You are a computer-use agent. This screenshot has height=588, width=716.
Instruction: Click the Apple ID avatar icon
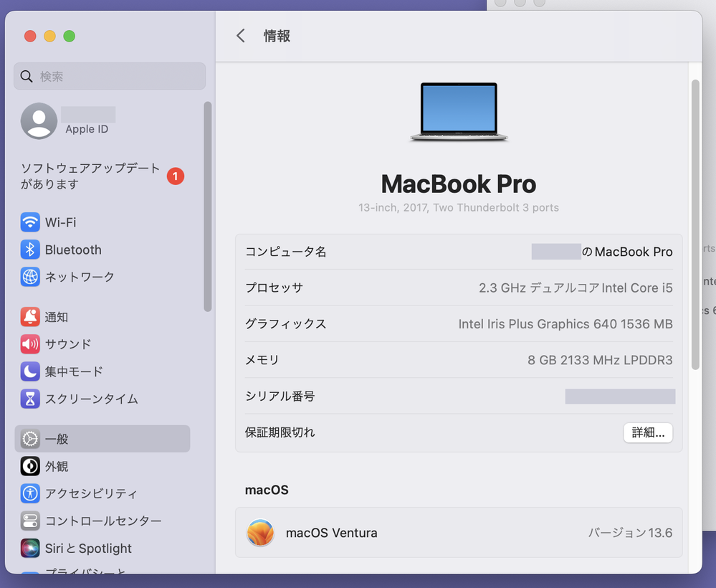39,121
